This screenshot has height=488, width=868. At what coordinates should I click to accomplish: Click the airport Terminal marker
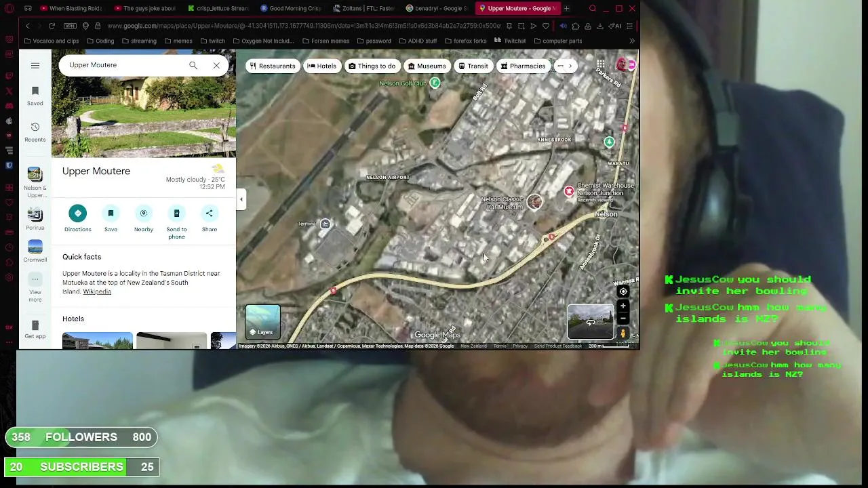point(325,224)
